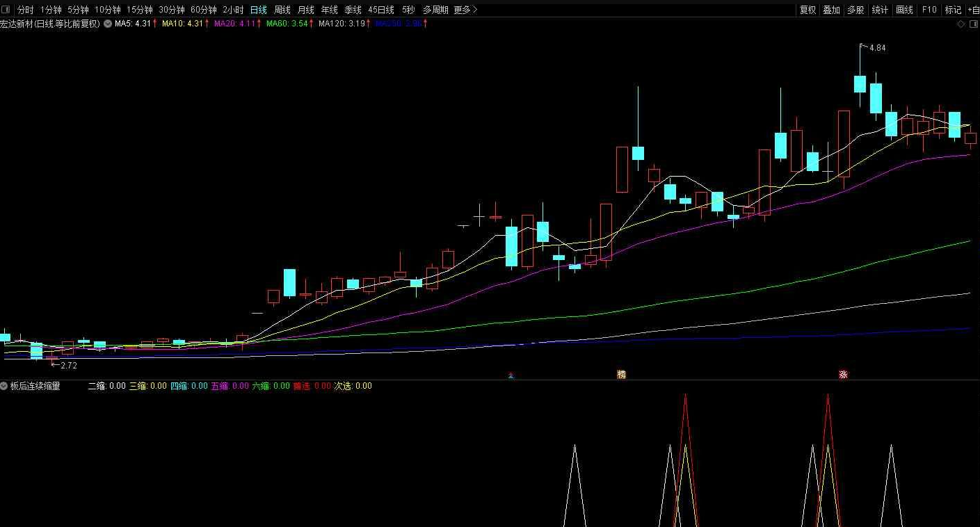
Task: Click the small blue-red info marker below chart
Action: point(511,375)
